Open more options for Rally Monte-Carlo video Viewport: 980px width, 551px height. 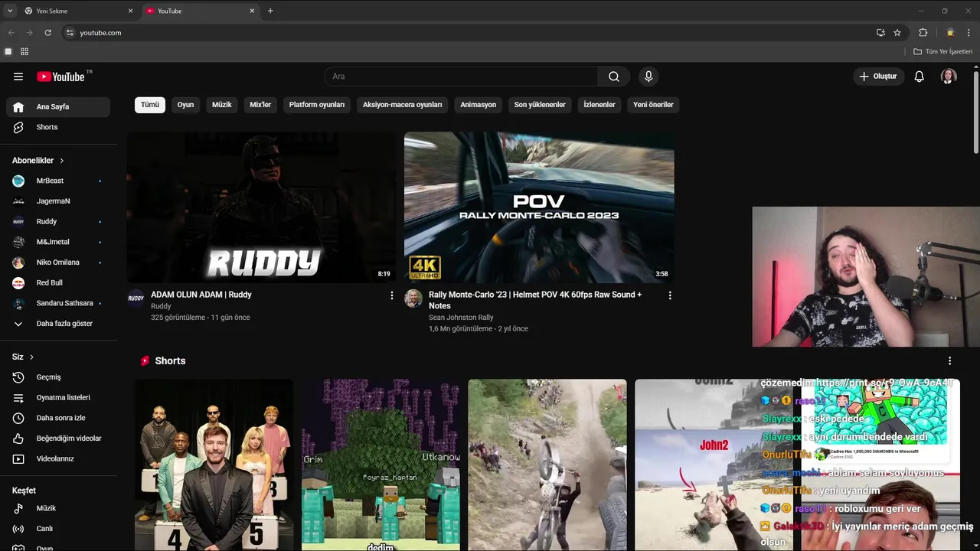670,295
